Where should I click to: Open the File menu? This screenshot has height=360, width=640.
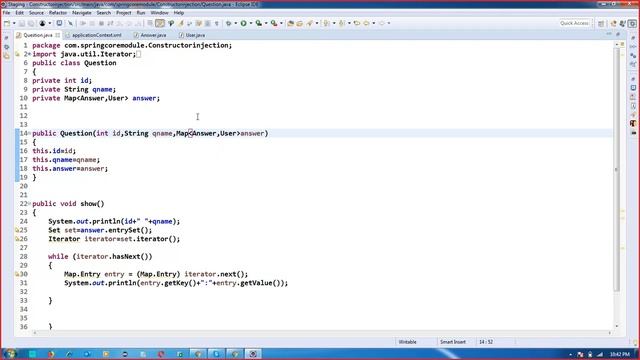coord(6,13)
